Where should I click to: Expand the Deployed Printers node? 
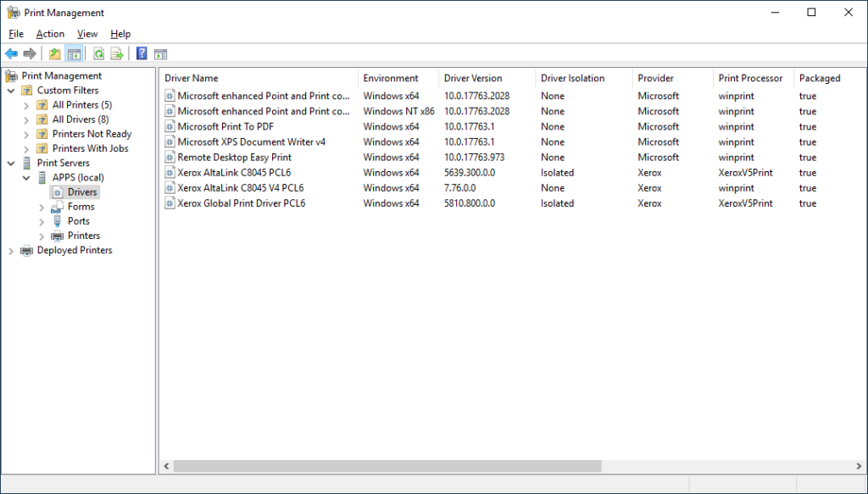(x=11, y=251)
